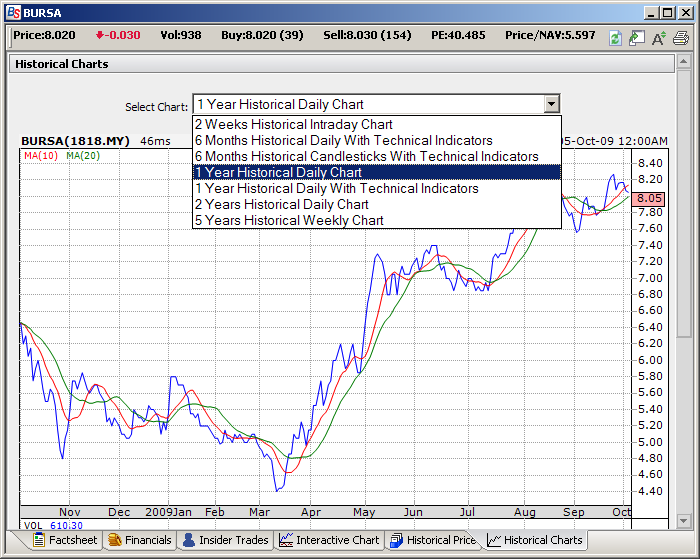Collapse the Select Chart dropdown arrow
Viewport: 700px width, 559px height.
click(x=552, y=104)
